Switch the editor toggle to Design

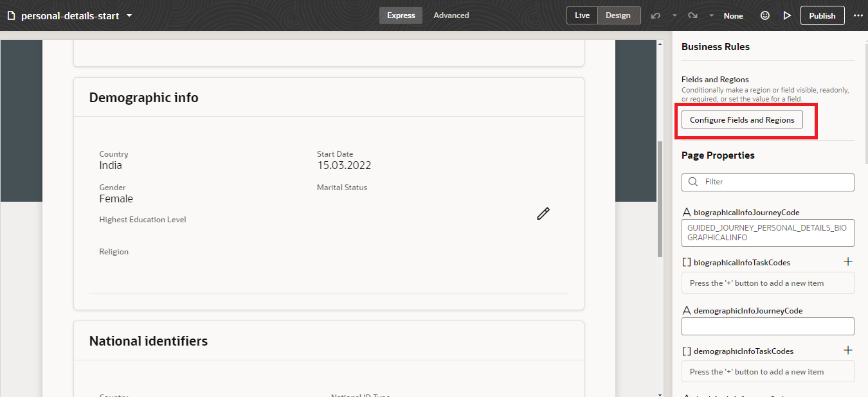618,15
